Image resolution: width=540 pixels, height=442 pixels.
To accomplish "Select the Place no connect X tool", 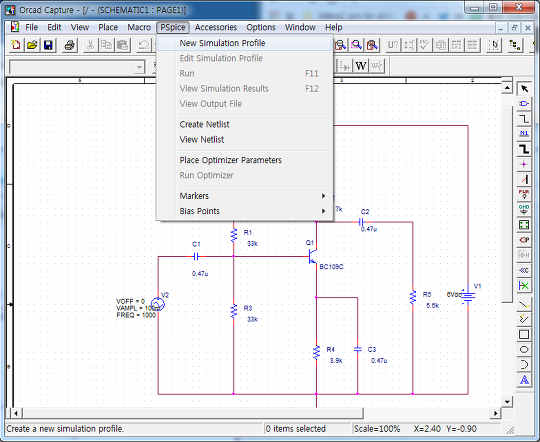I will coord(524,286).
